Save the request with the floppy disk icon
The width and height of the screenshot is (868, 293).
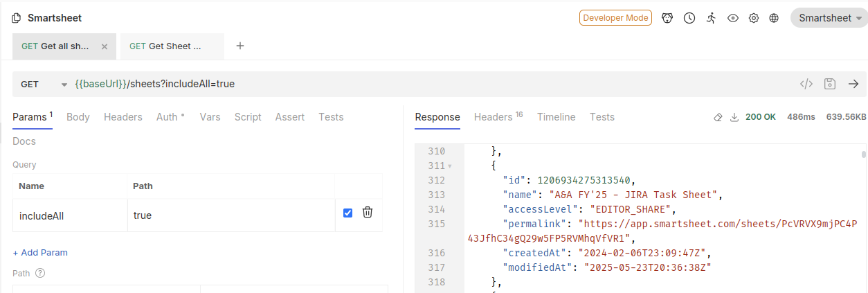click(x=830, y=84)
